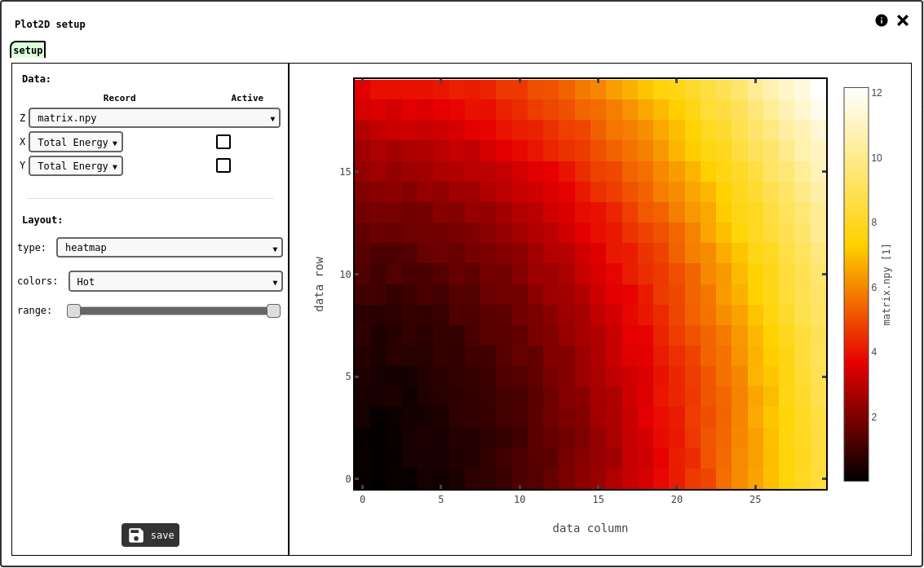This screenshot has width=924, height=568.
Task: Click the 'save' button text
Action: point(162,535)
